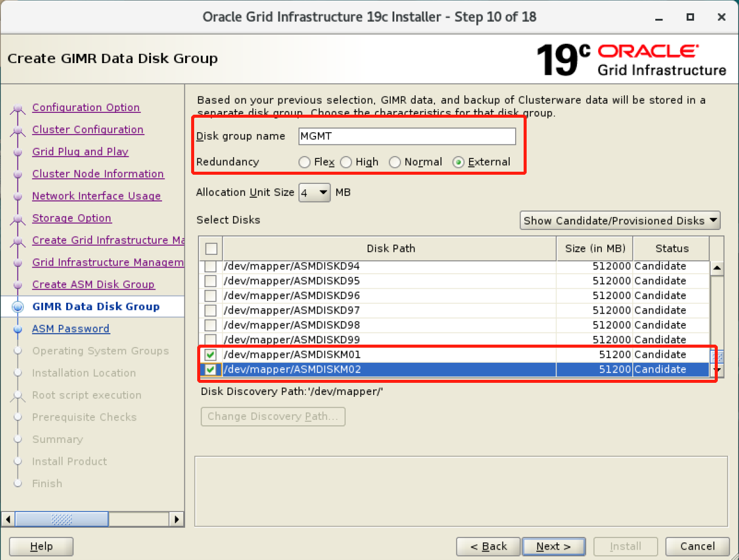The image size is (739, 560).
Task: Uncheck the ASMDISKM02 disk checkbox
Action: click(210, 369)
